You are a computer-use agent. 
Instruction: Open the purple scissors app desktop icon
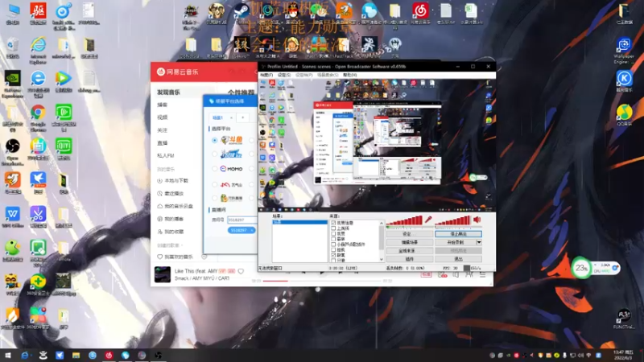(x=38, y=216)
